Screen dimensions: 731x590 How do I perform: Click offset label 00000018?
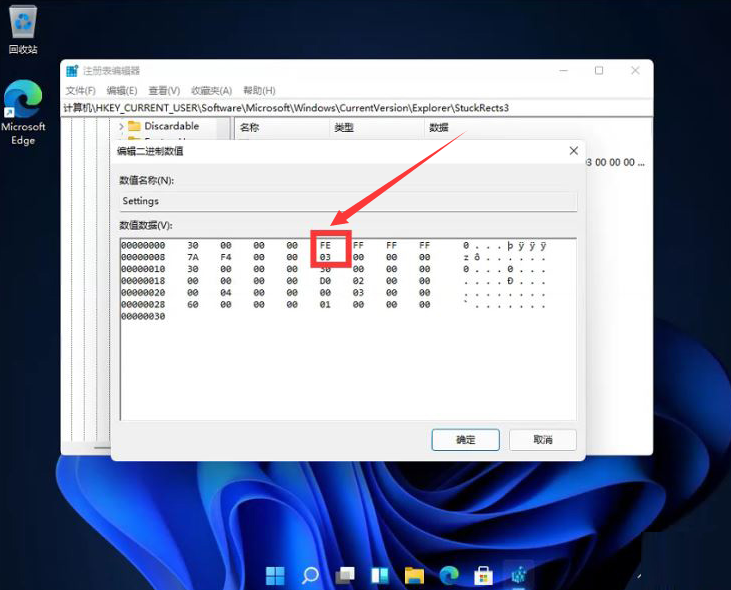pos(143,281)
